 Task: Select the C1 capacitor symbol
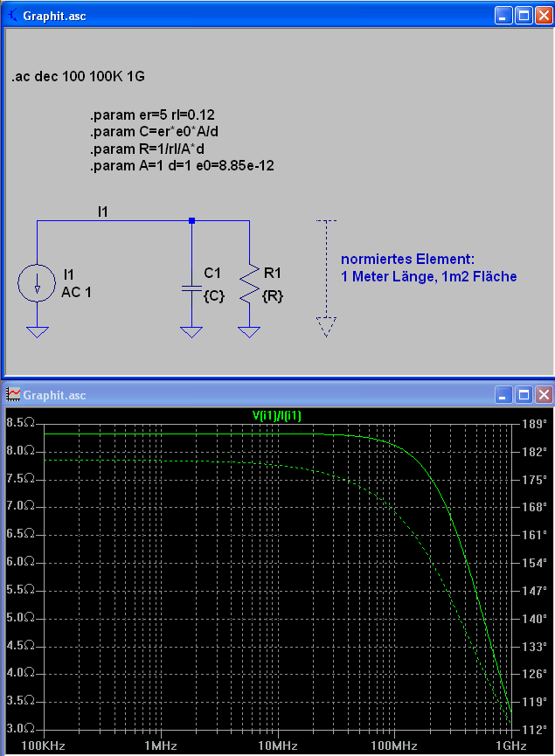[191, 288]
